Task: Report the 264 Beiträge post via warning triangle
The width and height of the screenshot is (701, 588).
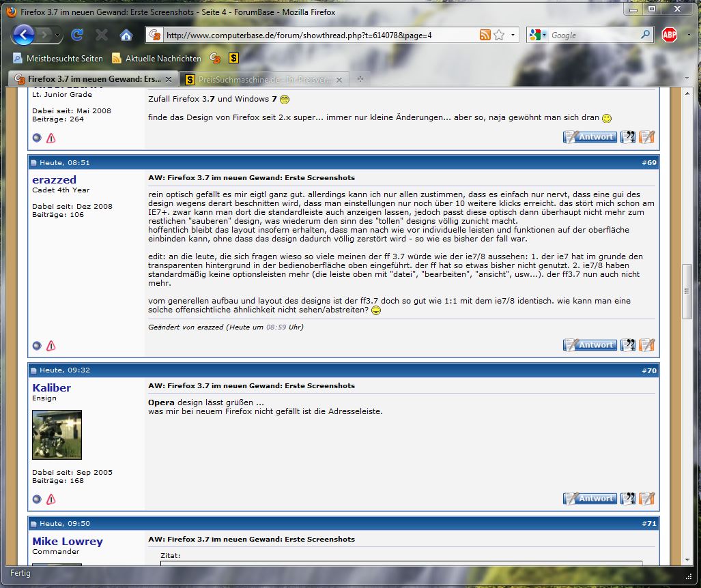Action: [x=51, y=138]
